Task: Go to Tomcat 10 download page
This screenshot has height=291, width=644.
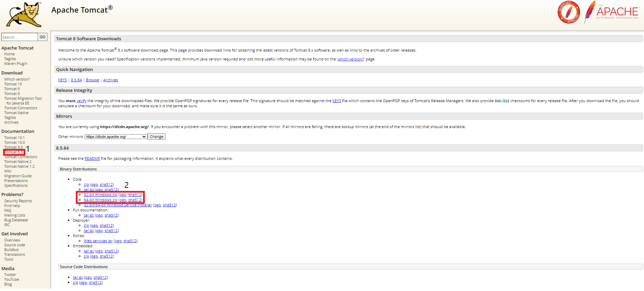Action: pos(13,84)
